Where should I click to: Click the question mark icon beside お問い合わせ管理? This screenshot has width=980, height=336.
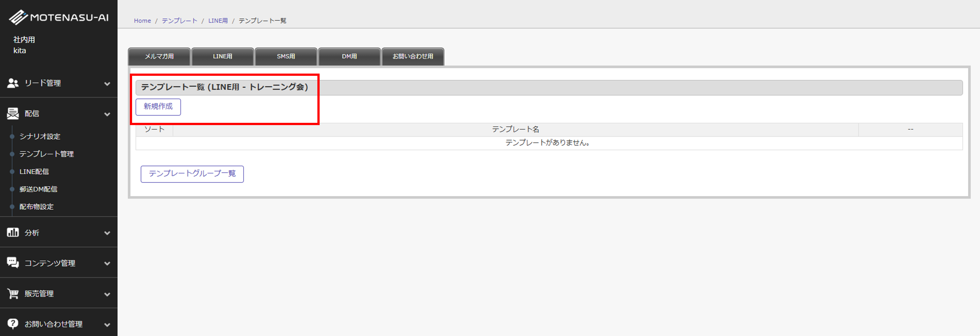12,324
